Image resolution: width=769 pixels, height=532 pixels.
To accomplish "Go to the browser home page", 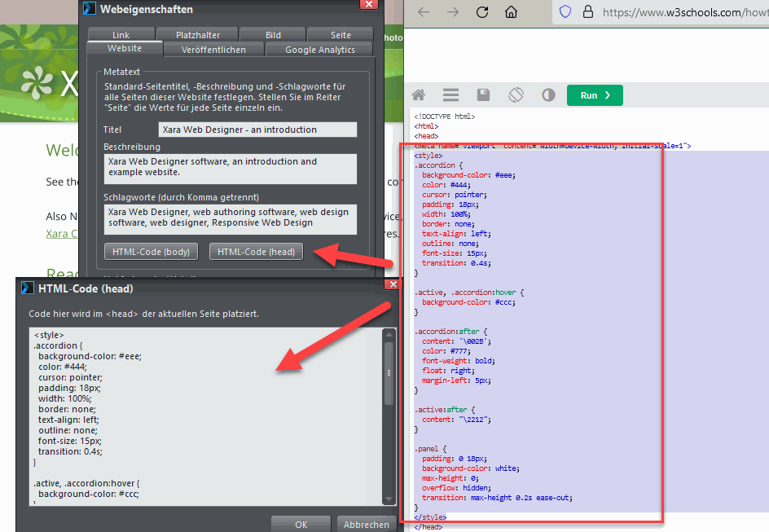I will coord(511,11).
